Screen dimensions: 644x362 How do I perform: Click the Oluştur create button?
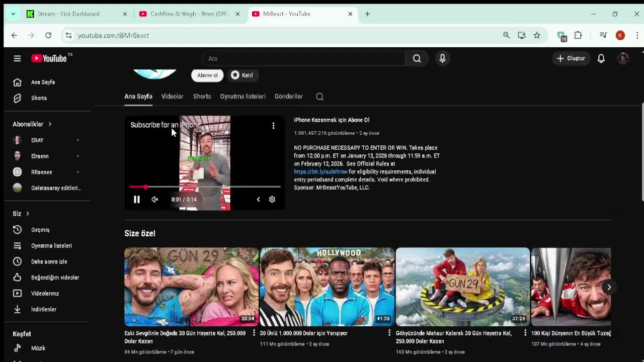[571, 58]
